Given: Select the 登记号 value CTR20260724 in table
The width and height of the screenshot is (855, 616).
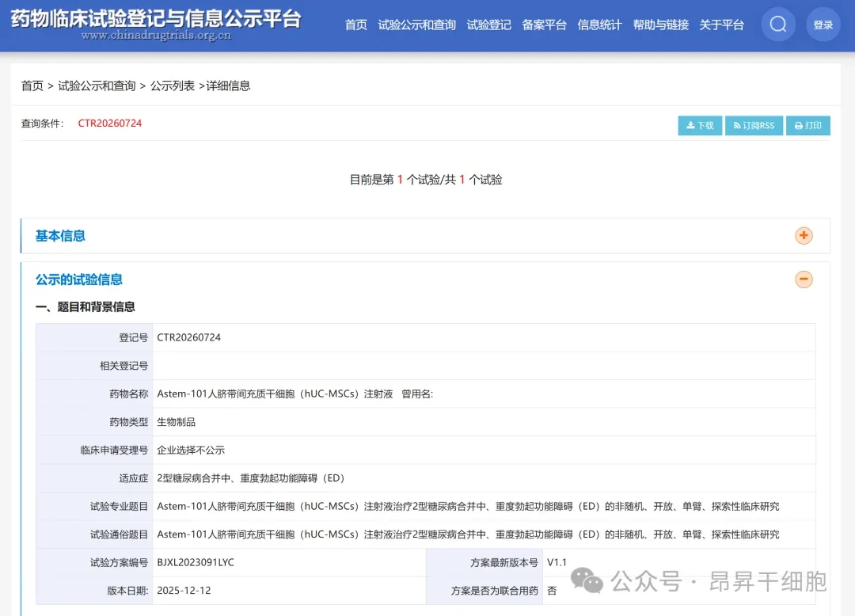Looking at the screenshot, I should 188,337.
